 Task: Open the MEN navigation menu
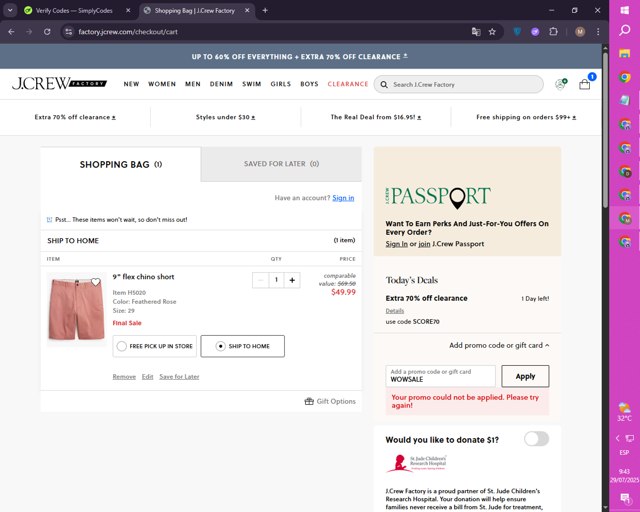coord(193,84)
